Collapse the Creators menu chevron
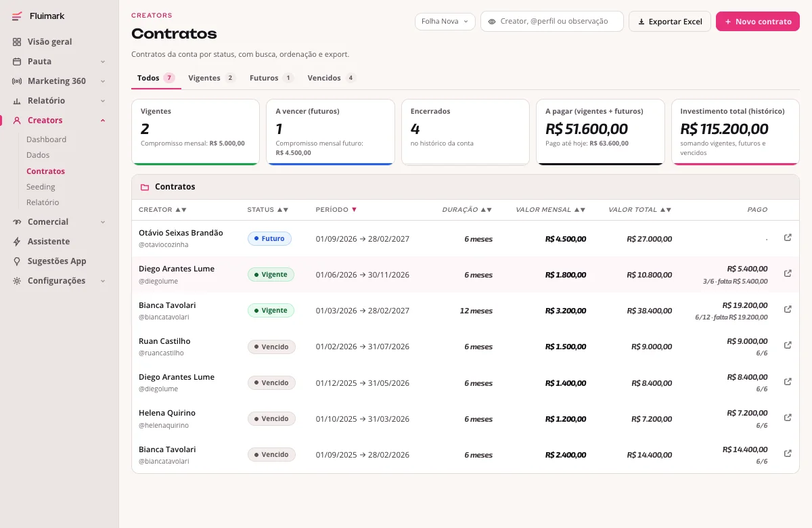 [103, 120]
